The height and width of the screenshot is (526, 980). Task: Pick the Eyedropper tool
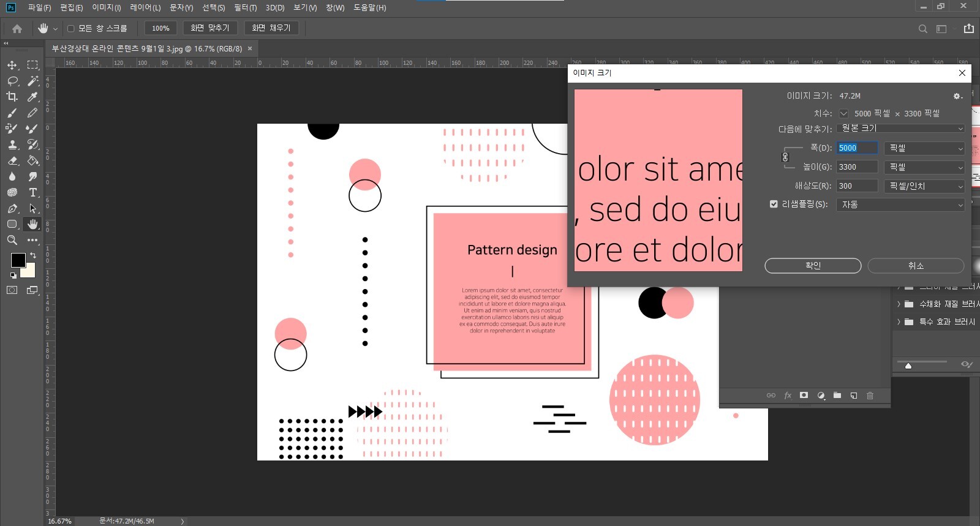click(32, 97)
